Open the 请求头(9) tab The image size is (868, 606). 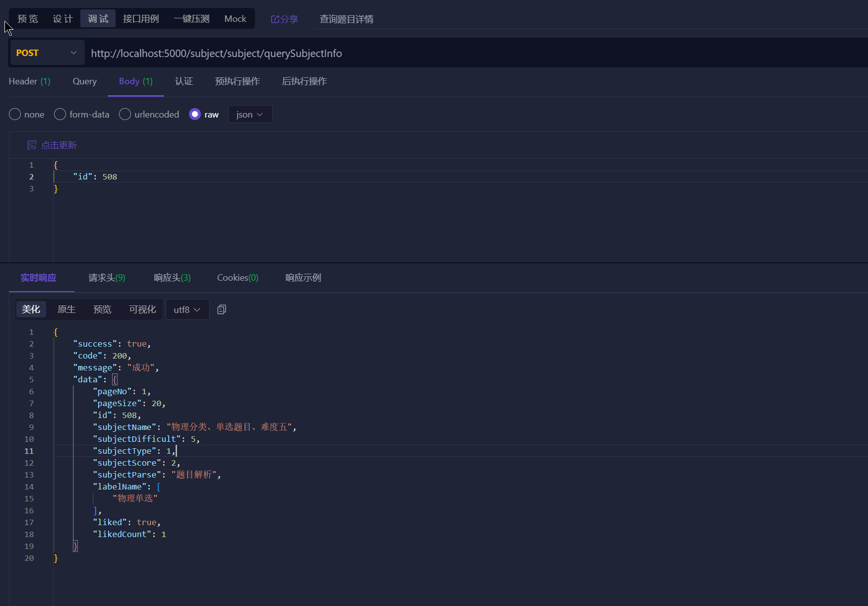(x=107, y=278)
